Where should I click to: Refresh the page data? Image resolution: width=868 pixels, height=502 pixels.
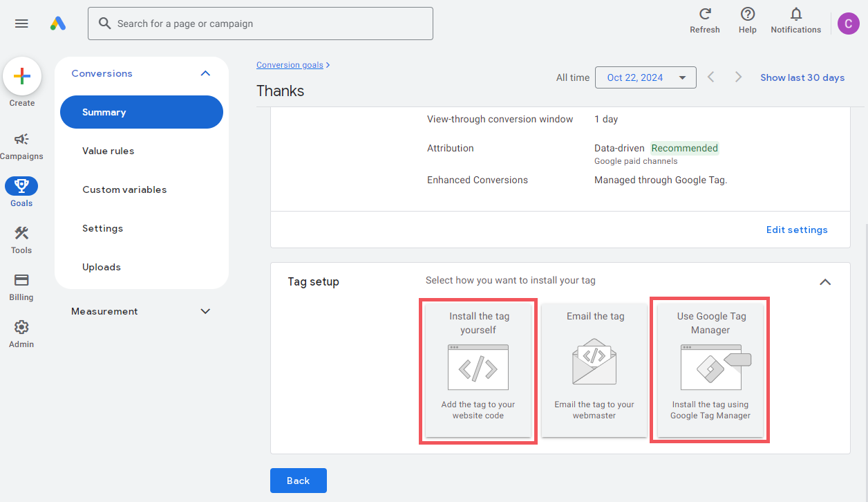705,21
